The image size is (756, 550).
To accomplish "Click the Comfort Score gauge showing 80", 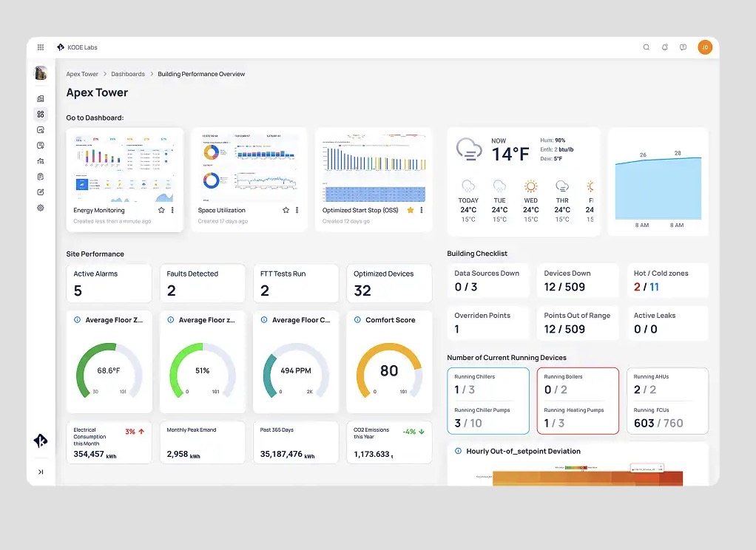I will (389, 370).
